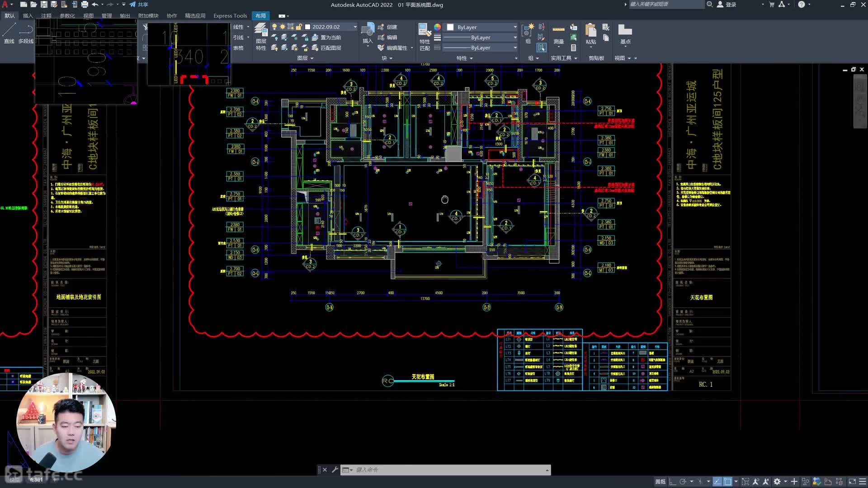Image resolution: width=868 pixels, height=488 pixels.
Task: Open the Express Tools ribbon tab
Action: click(230, 16)
